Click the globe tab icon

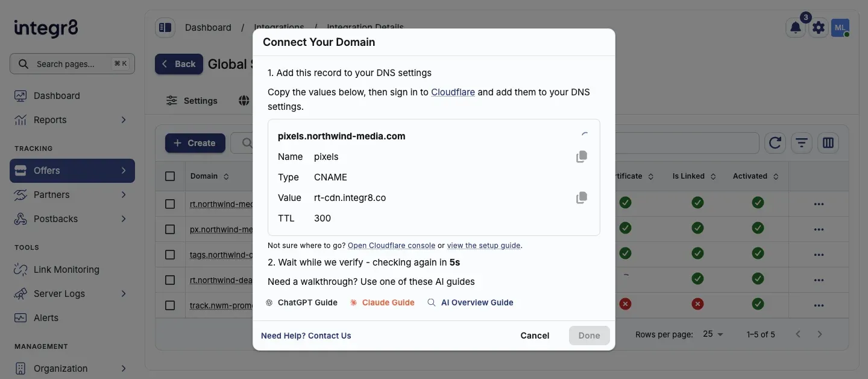244,101
